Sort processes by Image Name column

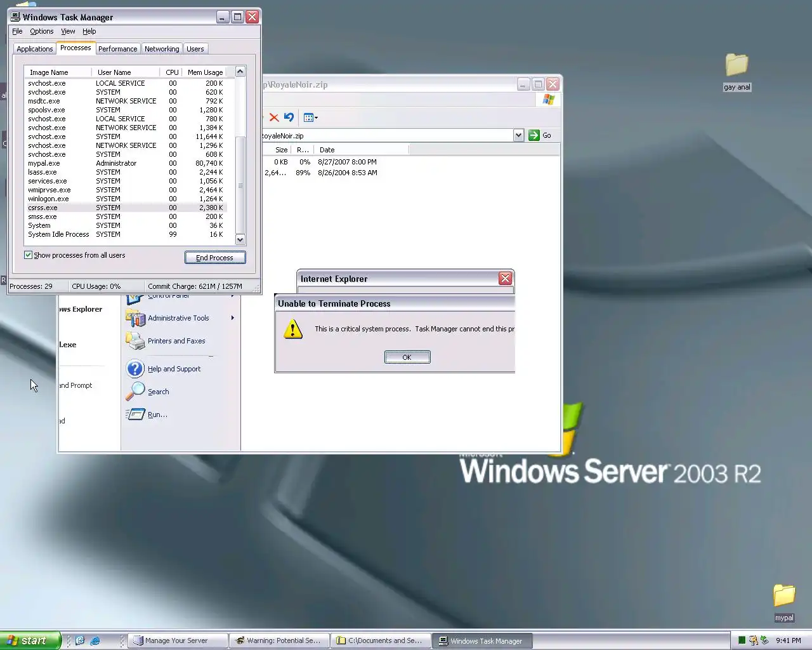click(x=58, y=72)
